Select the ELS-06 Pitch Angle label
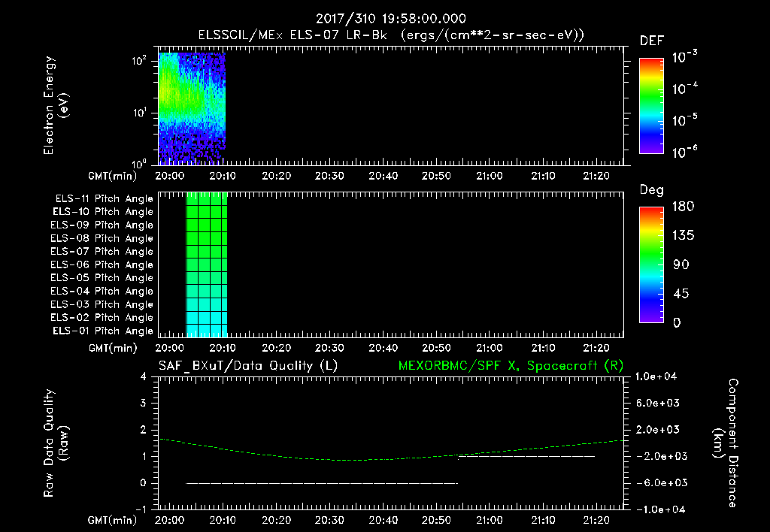The height and width of the screenshot is (532, 770). [102, 264]
